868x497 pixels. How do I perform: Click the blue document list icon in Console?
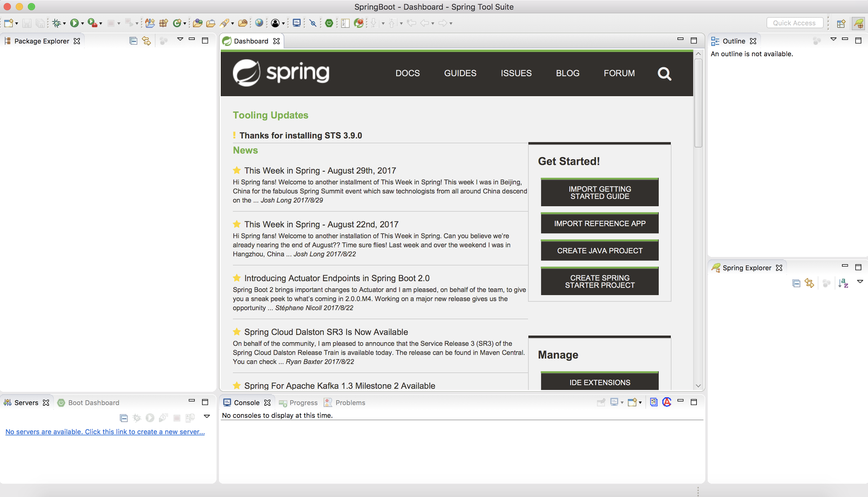click(x=653, y=402)
